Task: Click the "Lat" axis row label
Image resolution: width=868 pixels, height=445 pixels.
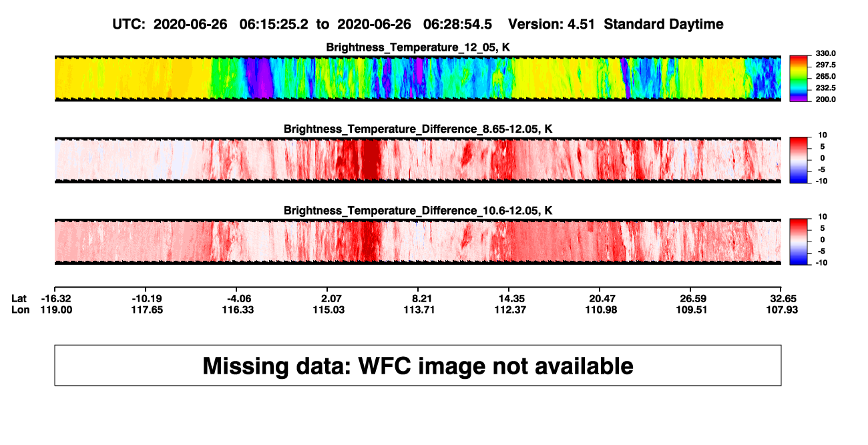Action: pos(19,298)
